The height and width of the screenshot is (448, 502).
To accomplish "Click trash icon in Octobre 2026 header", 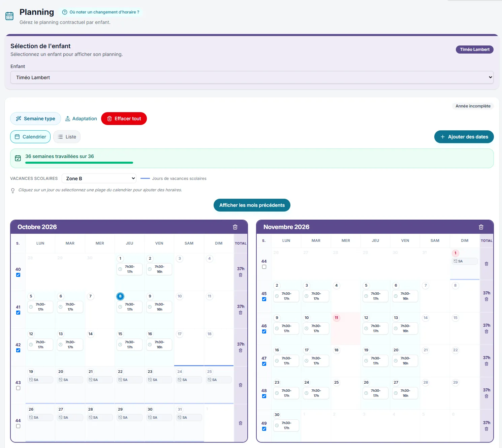I will click(235, 227).
